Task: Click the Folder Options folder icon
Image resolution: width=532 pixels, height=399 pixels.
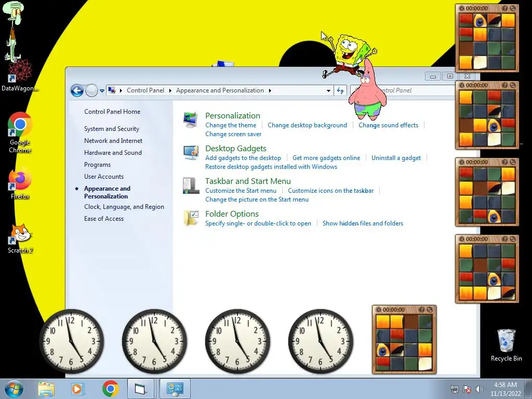Action: (191, 218)
